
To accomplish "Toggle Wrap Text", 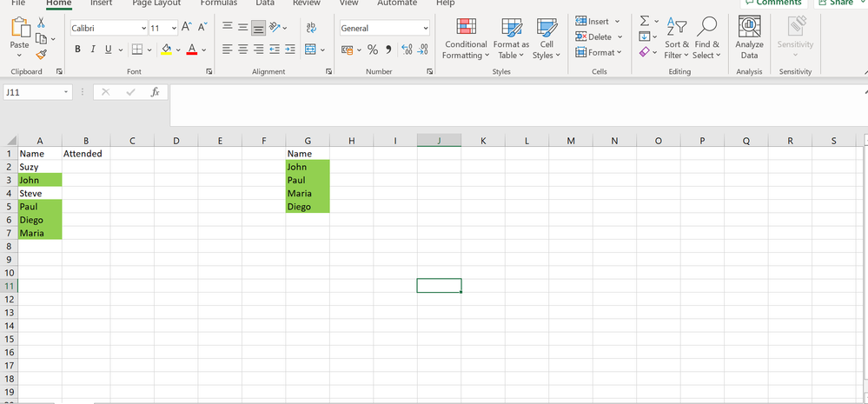I will (311, 27).
